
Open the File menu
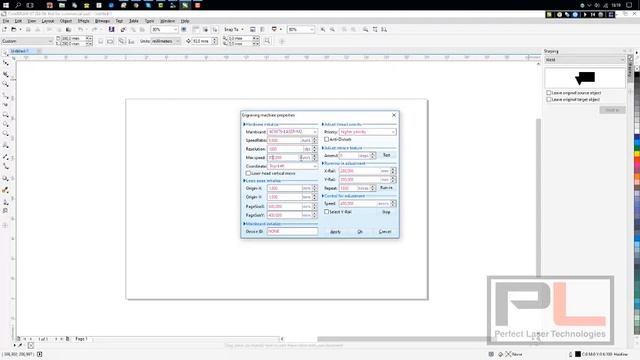(6, 21)
